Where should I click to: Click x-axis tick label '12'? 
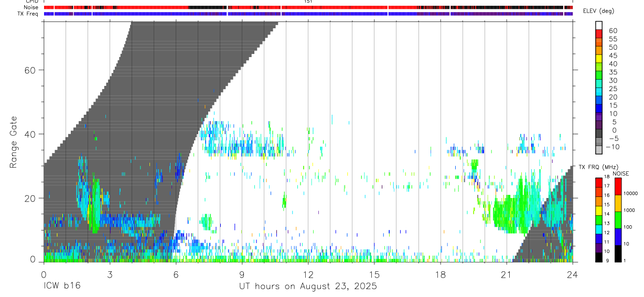click(308, 274)
